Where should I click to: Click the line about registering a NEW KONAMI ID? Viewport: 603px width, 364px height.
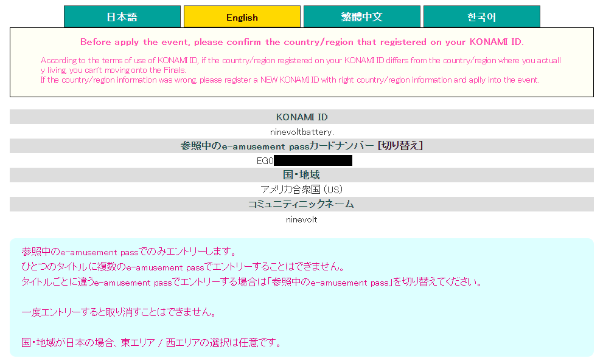click(290, 80)
